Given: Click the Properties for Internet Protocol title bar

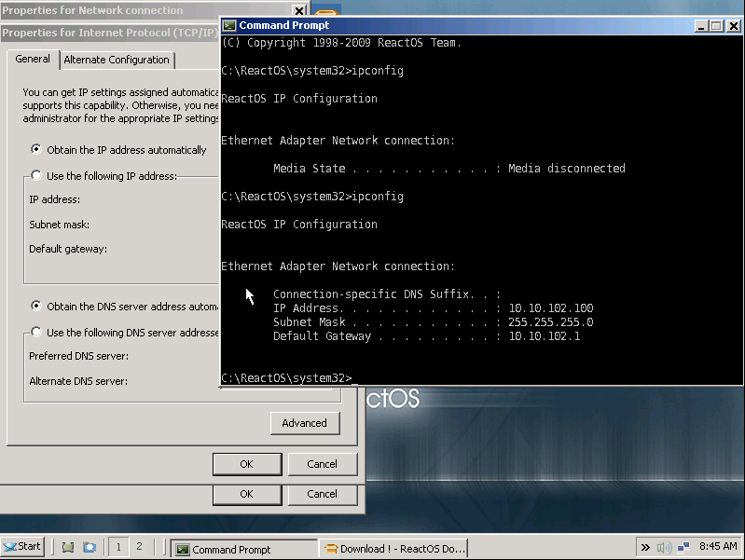Looking at the screenshot, I should [x=110, y=33].
